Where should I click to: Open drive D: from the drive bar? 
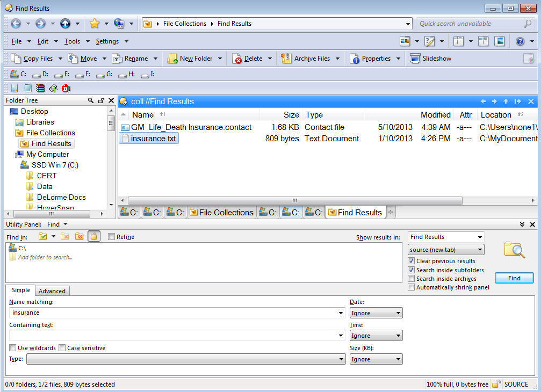[x=40, y=74]
